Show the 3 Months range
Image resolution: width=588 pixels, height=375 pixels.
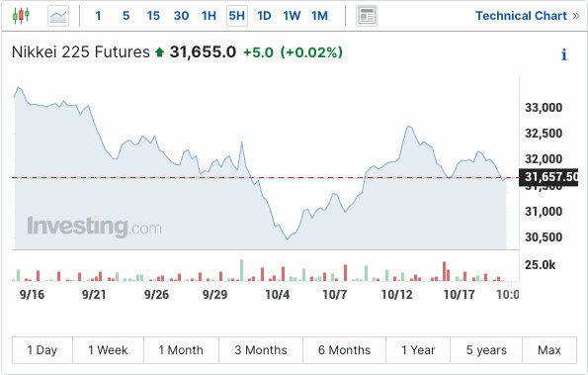(x=261, y=350)
